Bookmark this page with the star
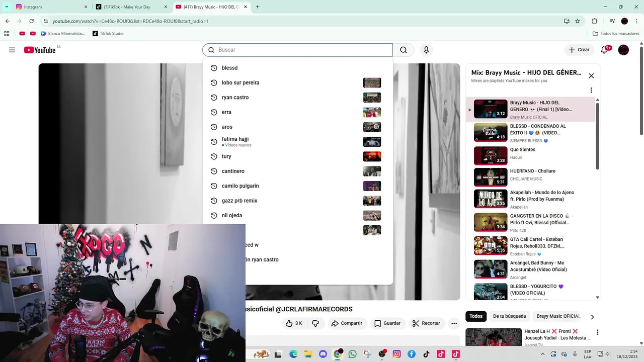 (578, 21)
